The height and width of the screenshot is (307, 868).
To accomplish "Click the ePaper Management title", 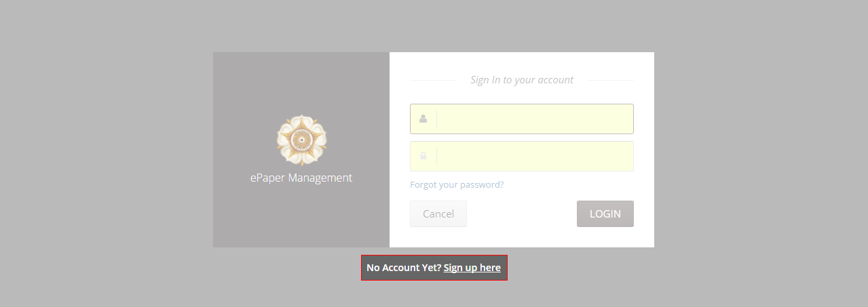I will (301, 178).
